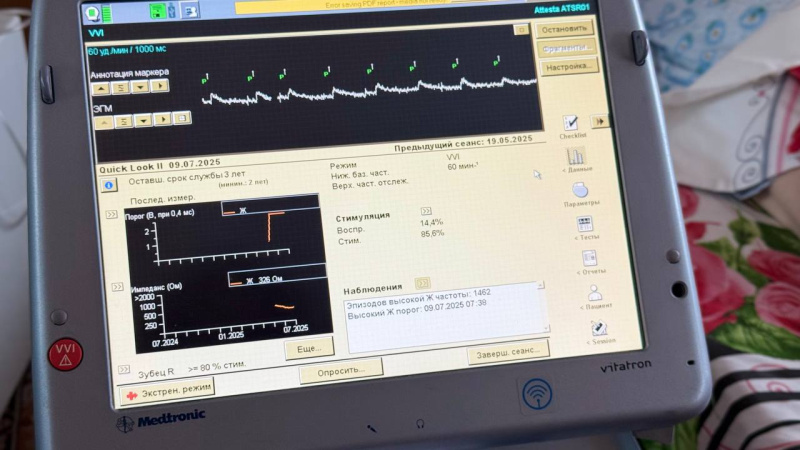Open the Отчеты (Reports) icon
Screen dimensions: 800x450
[588, 258]
